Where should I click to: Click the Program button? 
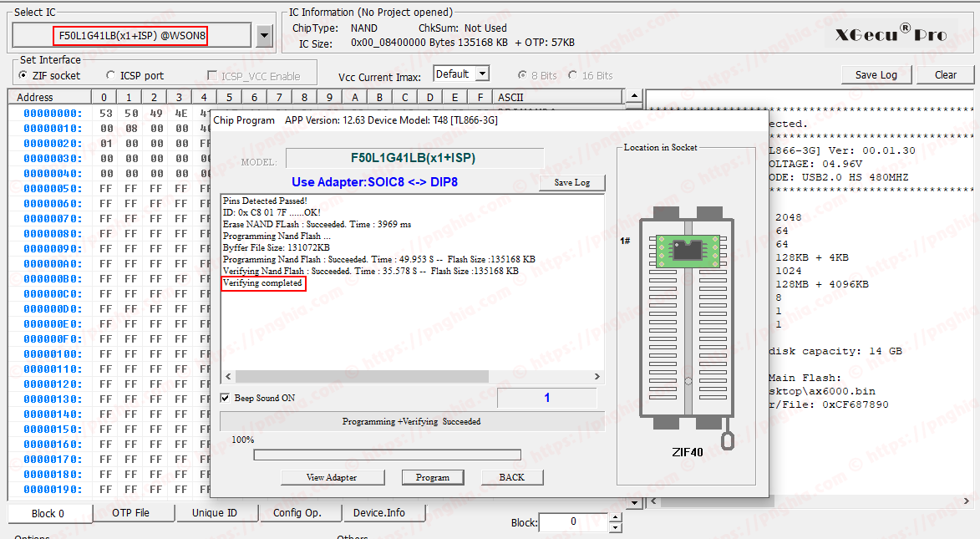[433, 477]
